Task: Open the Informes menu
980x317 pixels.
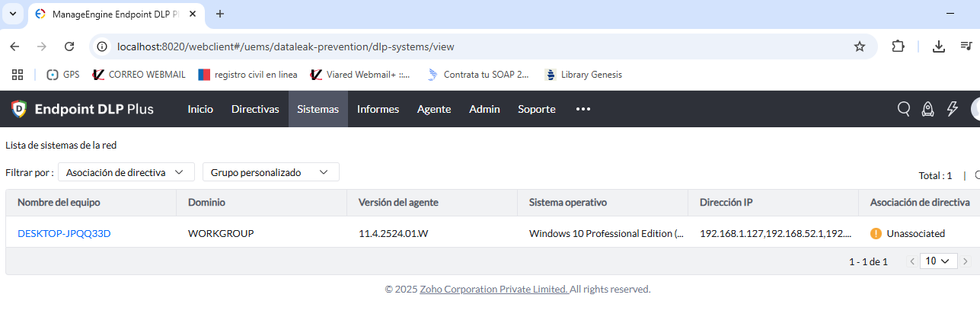Action: point(378,109)
